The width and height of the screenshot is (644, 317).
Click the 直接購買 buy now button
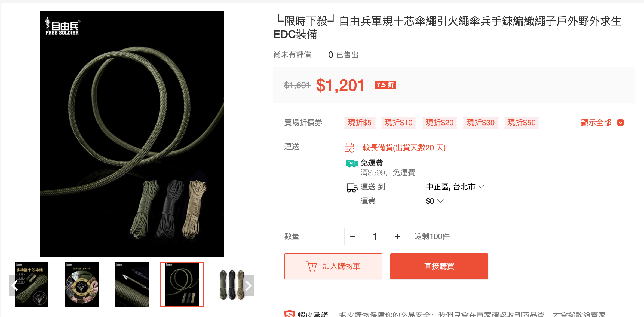[x=439, y=266]
